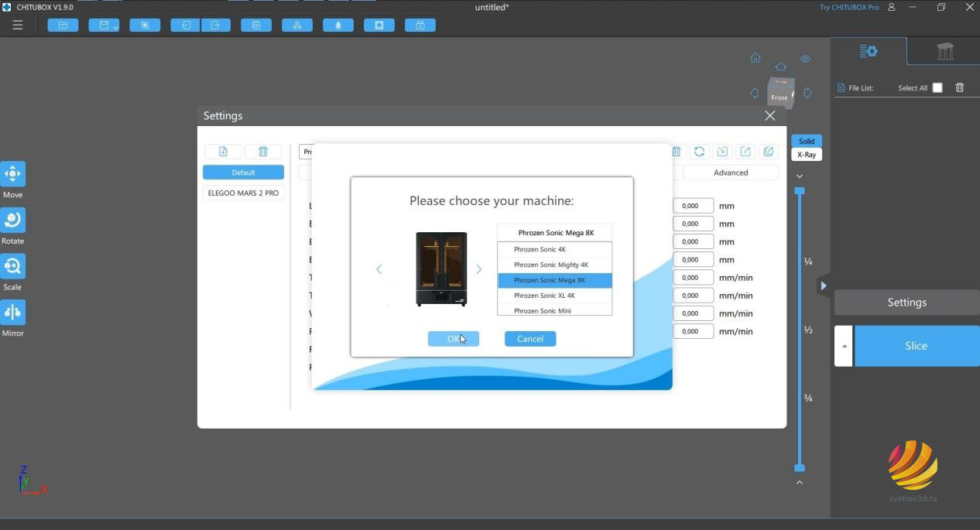Viewport: 980px width, 530px height.
Task: Rotate view left with left arrow
Action: [x=755, y=93]
